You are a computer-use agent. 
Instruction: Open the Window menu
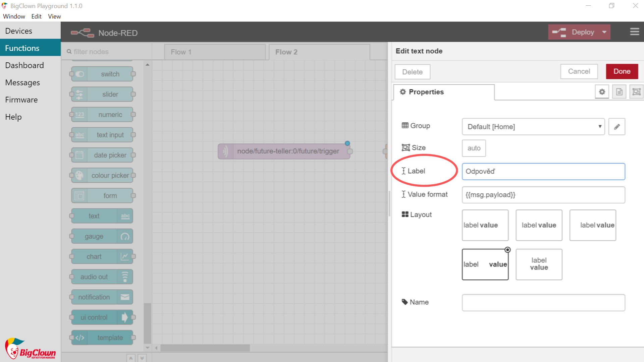point(14,16)
